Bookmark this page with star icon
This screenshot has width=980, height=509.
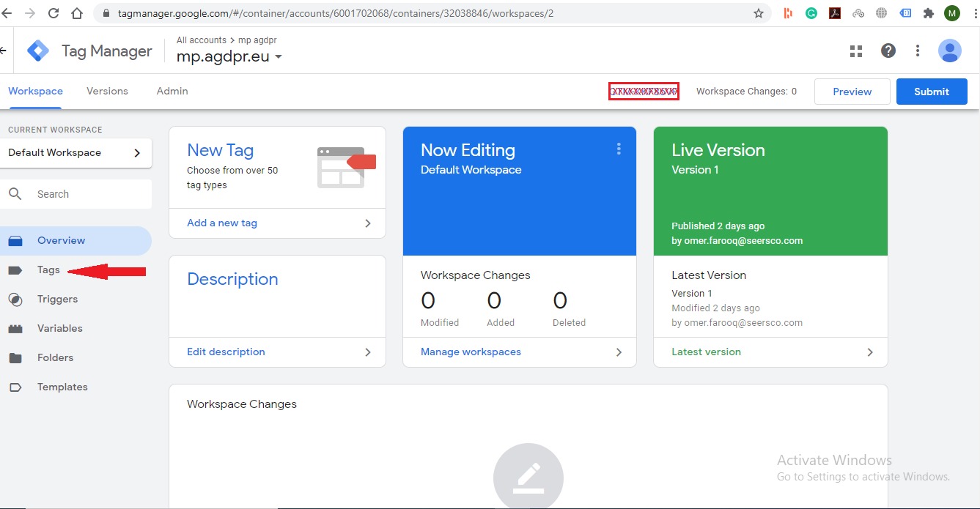759,13
